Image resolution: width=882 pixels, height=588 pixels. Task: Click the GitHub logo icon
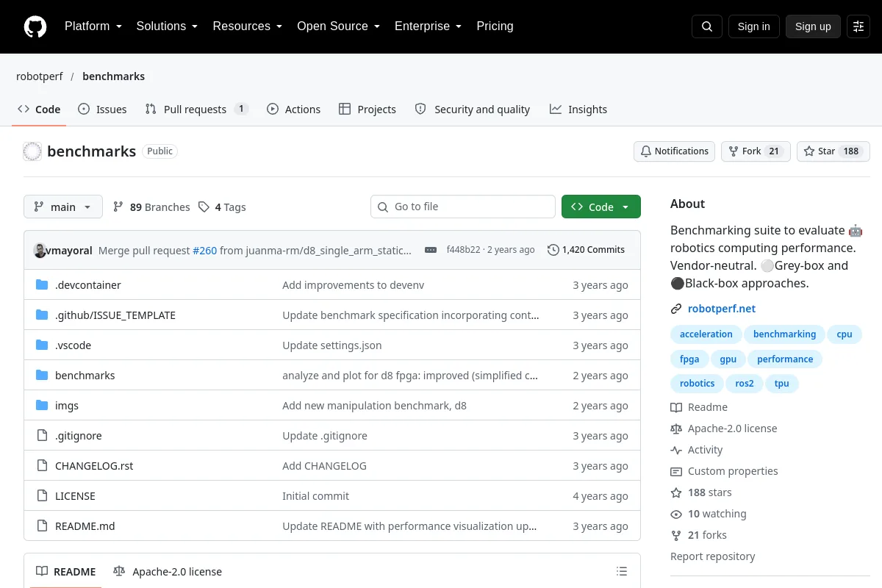click(35, 26)
